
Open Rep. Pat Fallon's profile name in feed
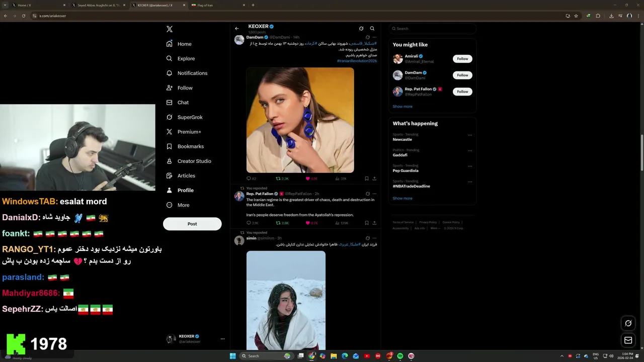(260, 194)
